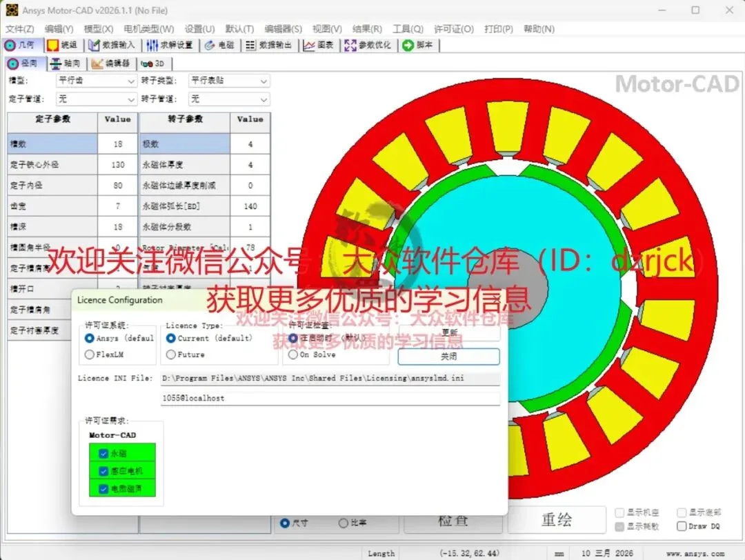The image size is (745, 560).
Task: Open the 编辑器(S) menu
Action: tap(284, 29)
